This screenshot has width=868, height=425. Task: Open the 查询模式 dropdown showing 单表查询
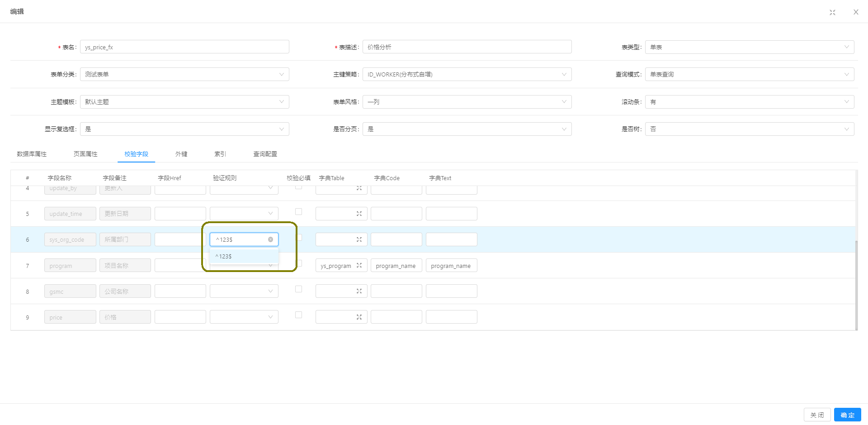pos(750,74)
